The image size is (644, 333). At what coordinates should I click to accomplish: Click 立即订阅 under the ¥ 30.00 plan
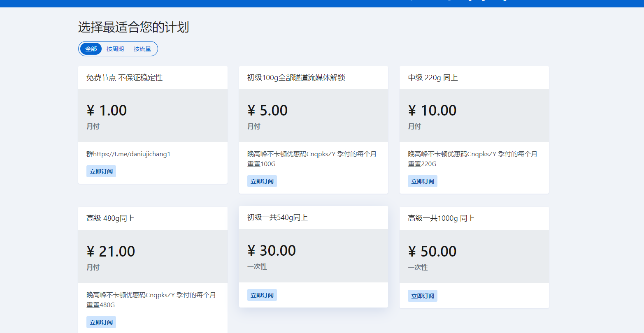tap(262, 295)
